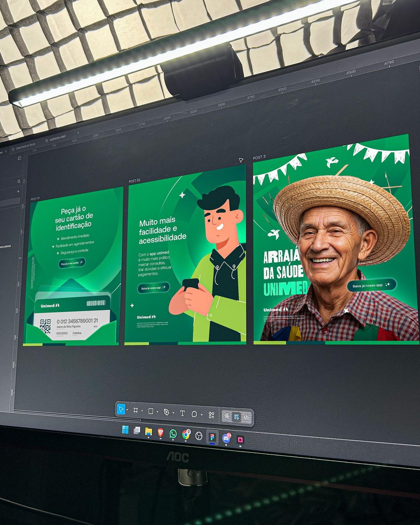420x525 pixels.
Task: Click Baixe já nosso app in POST 02
Action: pos(153,288)
